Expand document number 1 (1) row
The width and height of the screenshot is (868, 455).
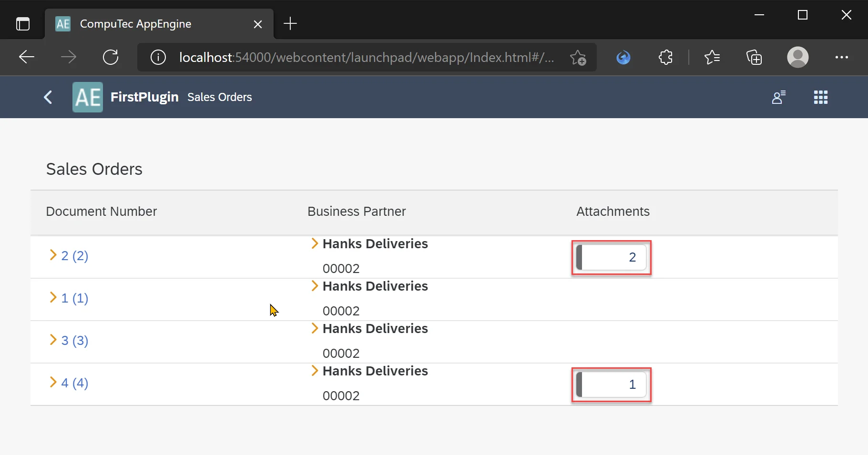[x=53, y=298]
